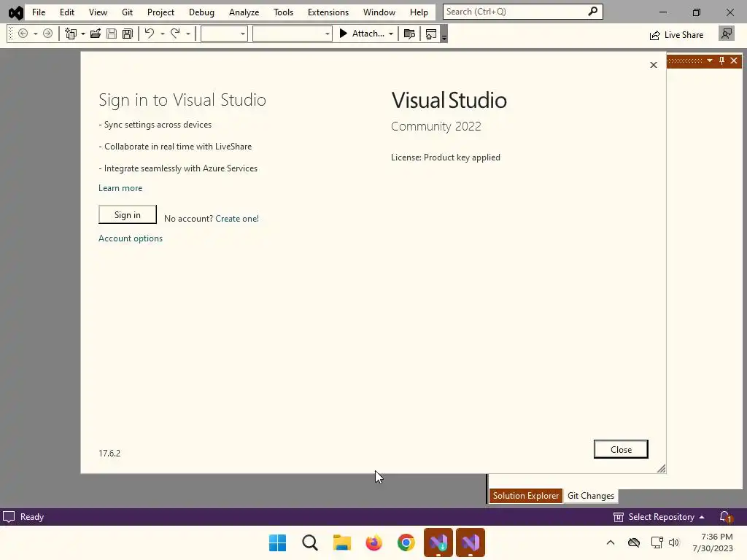The width and height of the screenshot is (747, 560).
Task: Open the Help menu
Action: coord(419,12)
